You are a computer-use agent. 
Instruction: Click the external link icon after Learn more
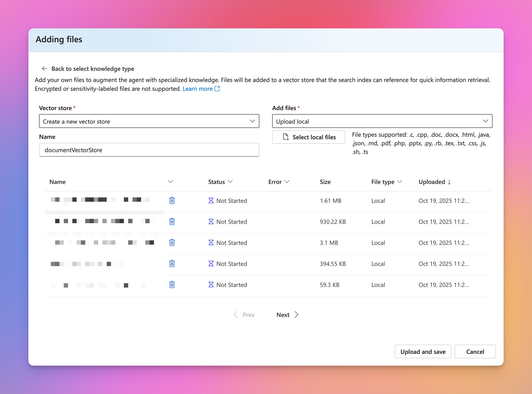click(217, 89)
